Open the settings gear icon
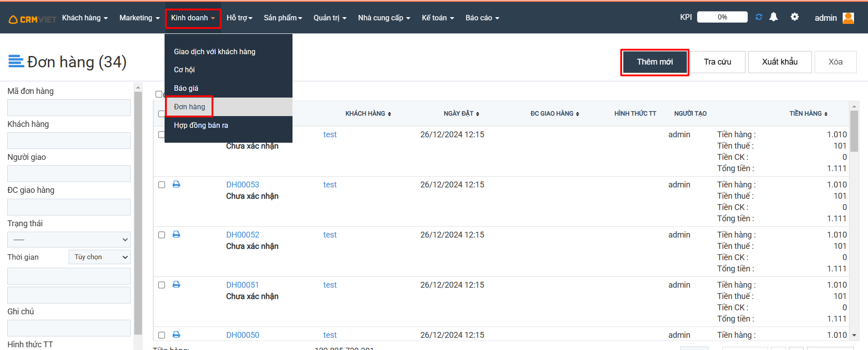 [794, 17]
